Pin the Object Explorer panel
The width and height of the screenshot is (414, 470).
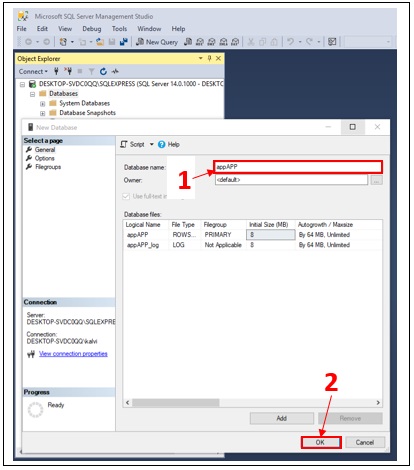click(209, 58)
